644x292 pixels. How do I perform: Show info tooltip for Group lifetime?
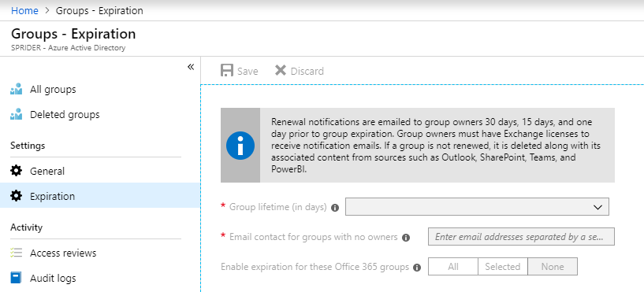(x=335, y=208)
